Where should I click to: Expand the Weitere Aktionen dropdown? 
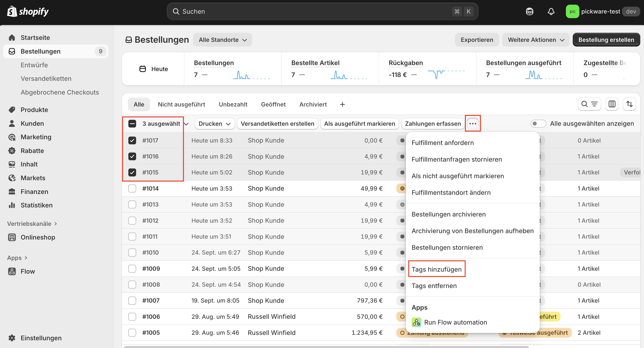536,40
